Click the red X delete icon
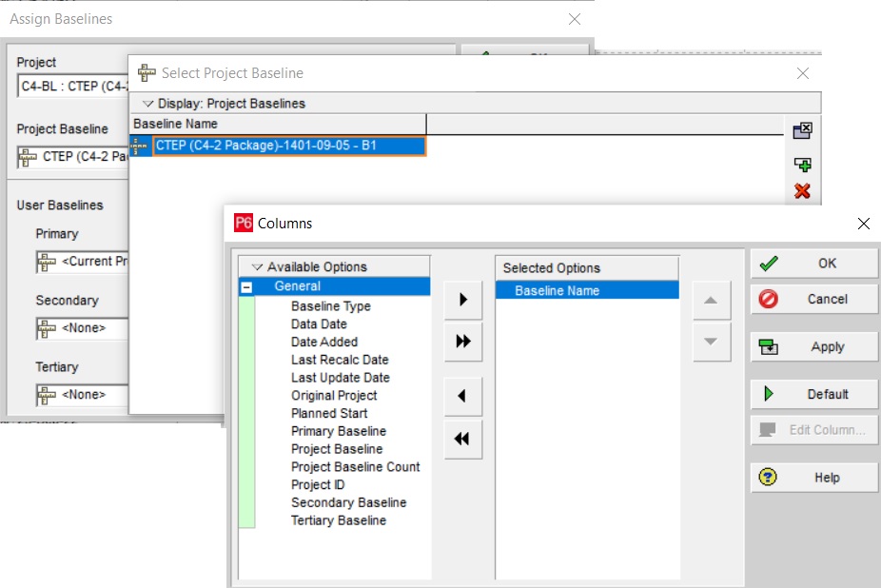This screenshot has height=588, width=881. point(802,191)
